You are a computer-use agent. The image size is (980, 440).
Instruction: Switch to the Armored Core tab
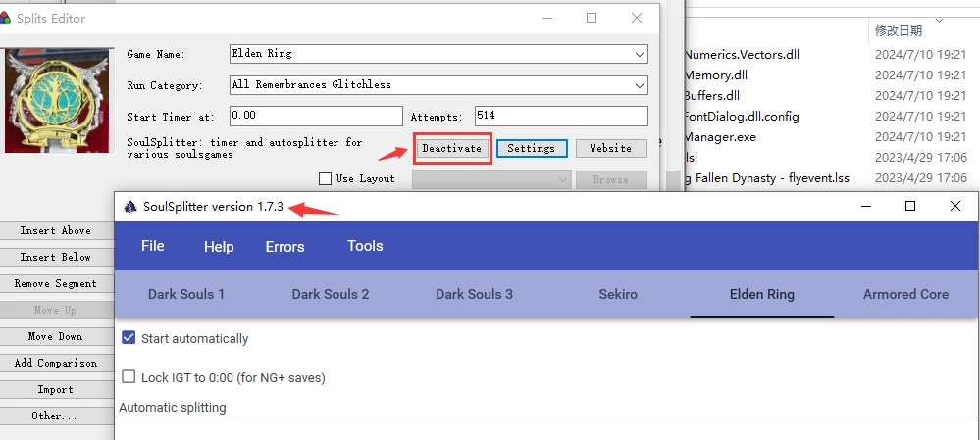(905, 294)
